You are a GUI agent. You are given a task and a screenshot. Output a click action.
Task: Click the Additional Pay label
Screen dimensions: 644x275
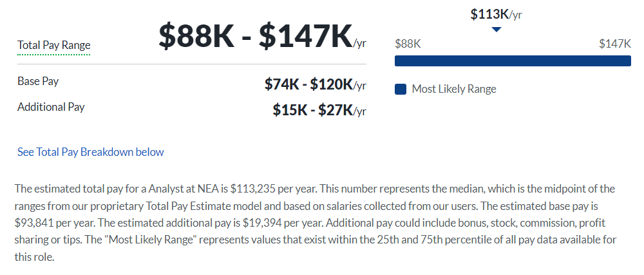(x=51, y=107)
